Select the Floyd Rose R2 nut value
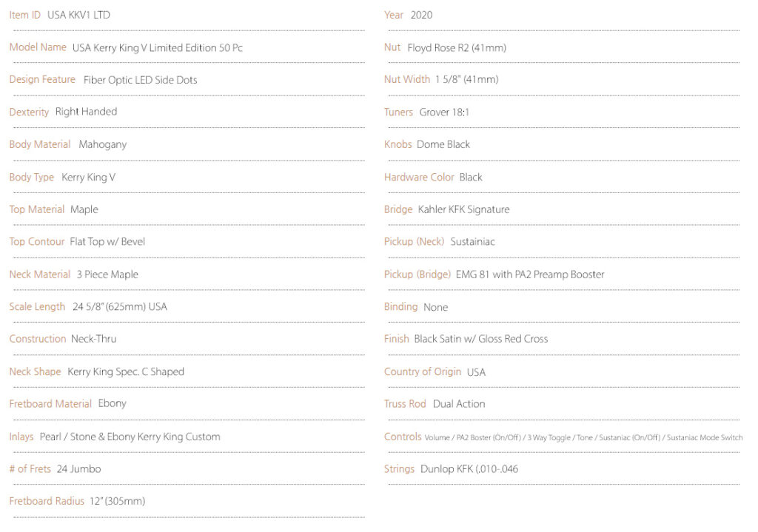 [457, 48]
